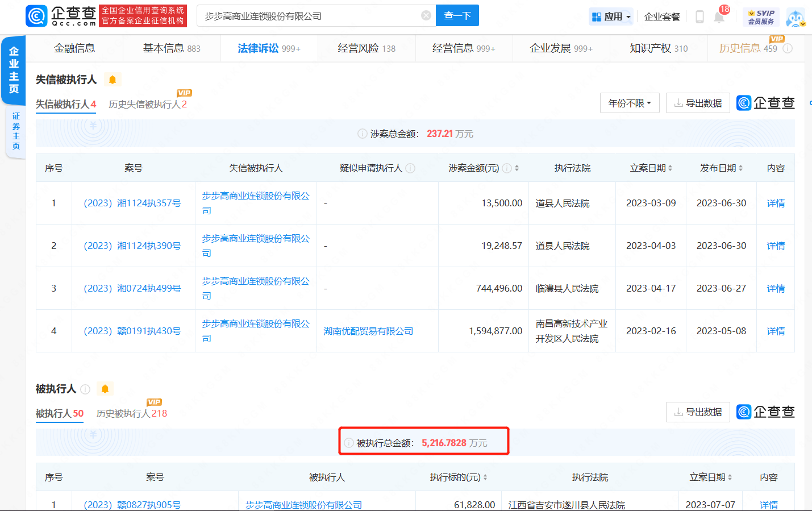This screenshot has height=511, width=812.
Task: Open the 经营信息 999+ tab
Action: [464, 48]
